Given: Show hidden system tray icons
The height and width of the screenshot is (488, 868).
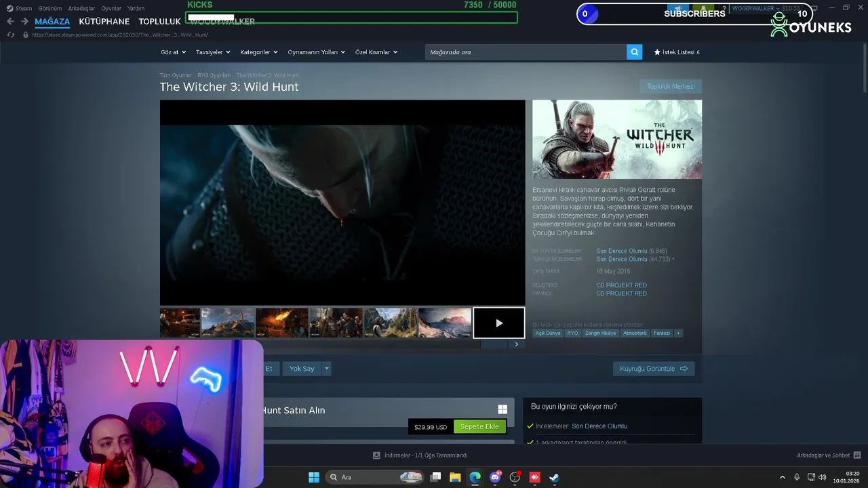Looking at the screenshot, I should pos(782,477).
